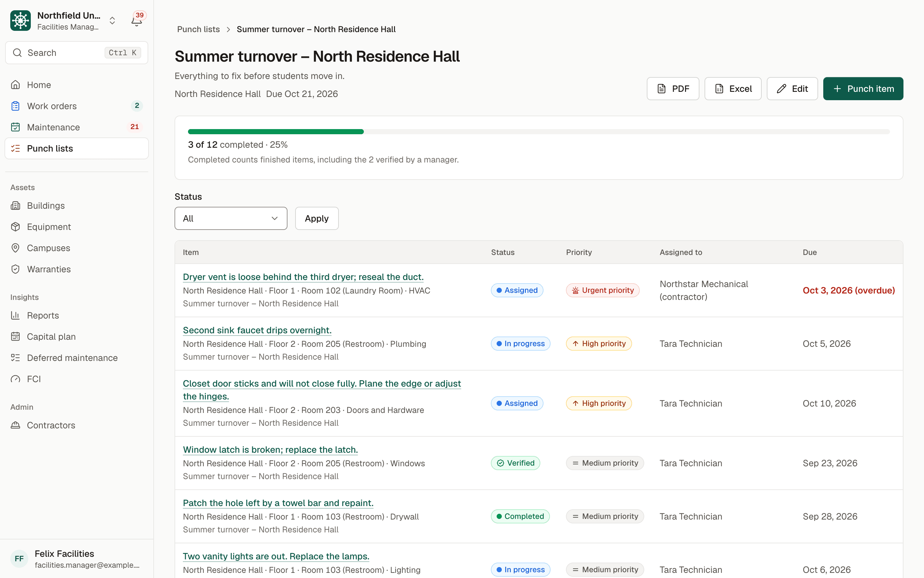The image size is (924, 578).
Task: Click the Northfield University logo icon
Action: pos(21,21)
